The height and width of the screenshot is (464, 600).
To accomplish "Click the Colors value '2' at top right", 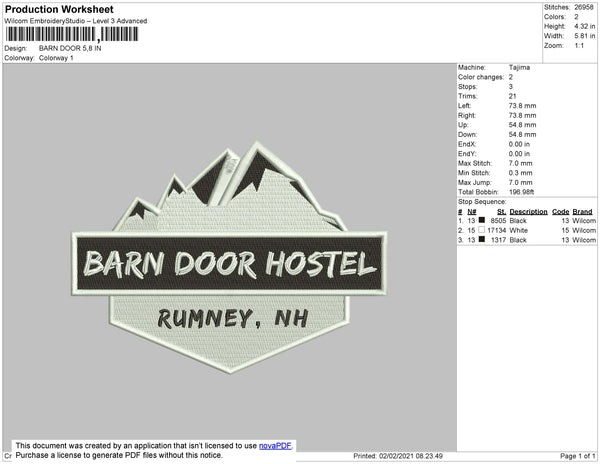I will 576,17.
